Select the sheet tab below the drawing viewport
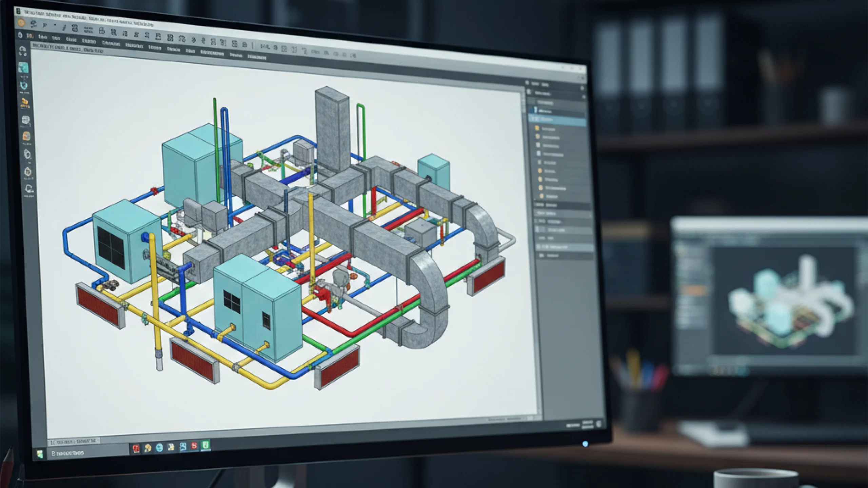This screenshot has width=868, height=488. click(x=74, y=442)
